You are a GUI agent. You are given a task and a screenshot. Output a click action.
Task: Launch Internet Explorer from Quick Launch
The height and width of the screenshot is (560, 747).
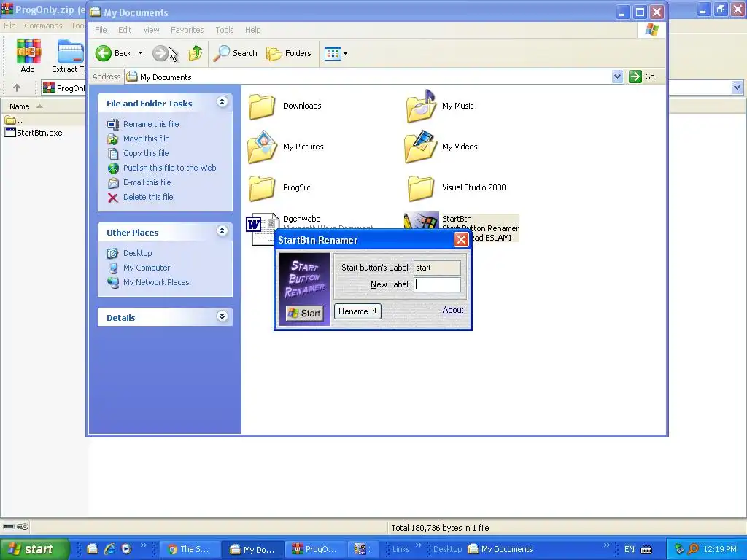[109, 549]
